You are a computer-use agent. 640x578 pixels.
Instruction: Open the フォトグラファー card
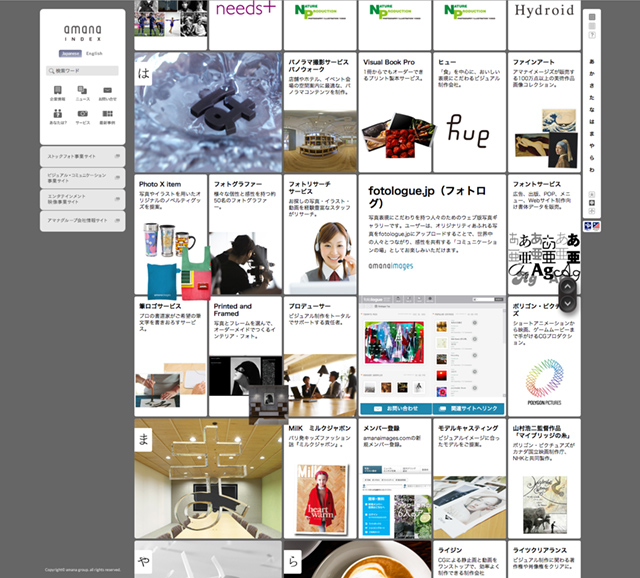pyautogui.click(x=245, y=234)
